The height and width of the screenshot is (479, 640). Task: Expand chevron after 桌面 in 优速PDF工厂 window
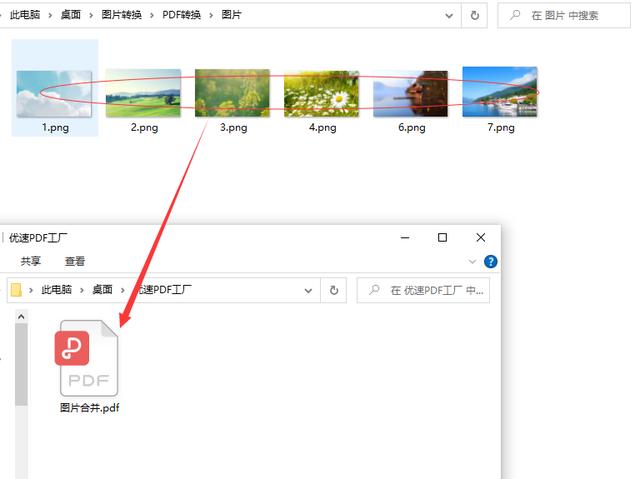tap(122, 290)
